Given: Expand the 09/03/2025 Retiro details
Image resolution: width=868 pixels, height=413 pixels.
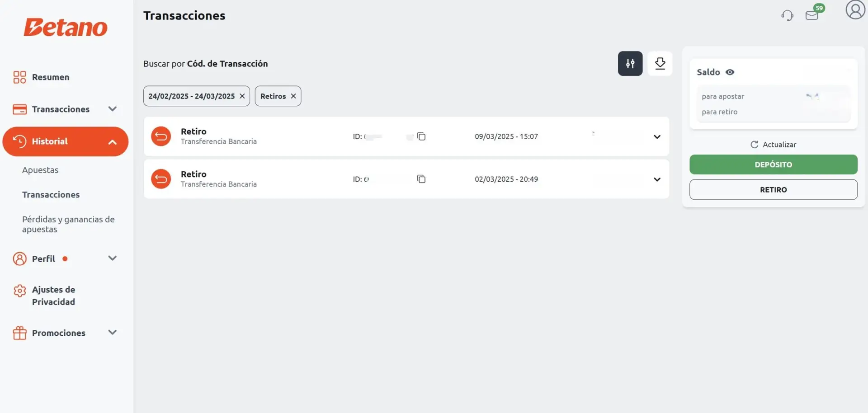Looking at the screenshot, I should pos(657,137).
